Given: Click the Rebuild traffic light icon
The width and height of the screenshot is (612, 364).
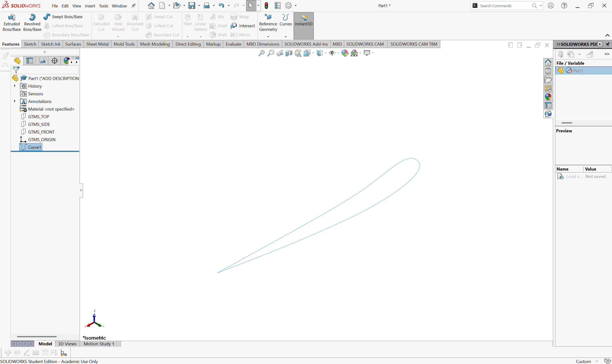Looking at the screenshot, I should pos(266,5).
